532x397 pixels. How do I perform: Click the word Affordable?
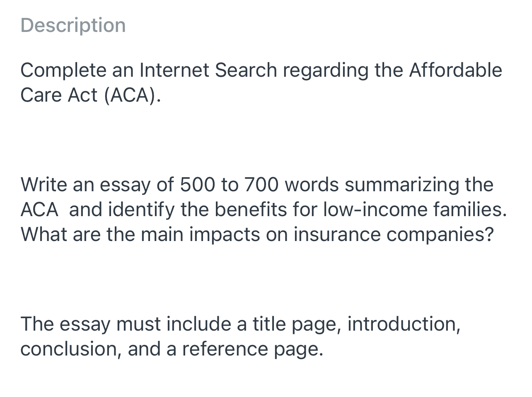coord(455,70)
